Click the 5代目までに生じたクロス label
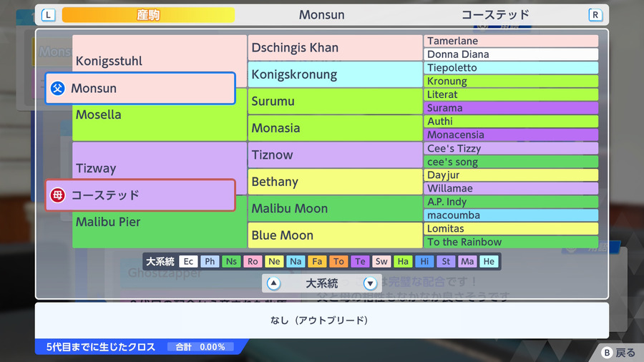 coord(101,347)
